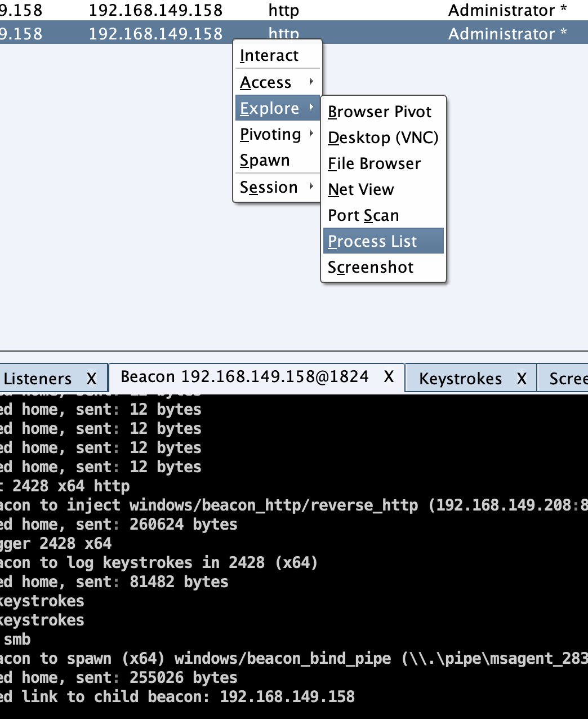
Task: Open the partially visible Screenshots tab
Action: point(563,379)
